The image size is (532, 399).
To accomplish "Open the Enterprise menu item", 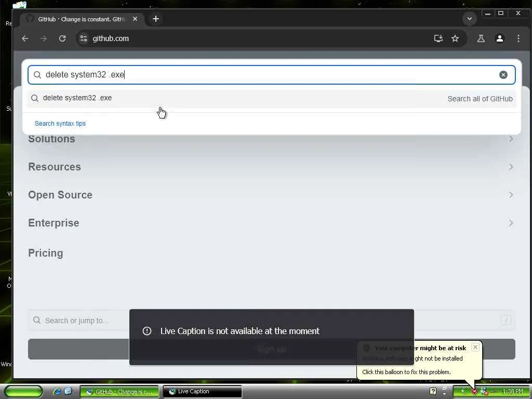I will tap(54, 223).
